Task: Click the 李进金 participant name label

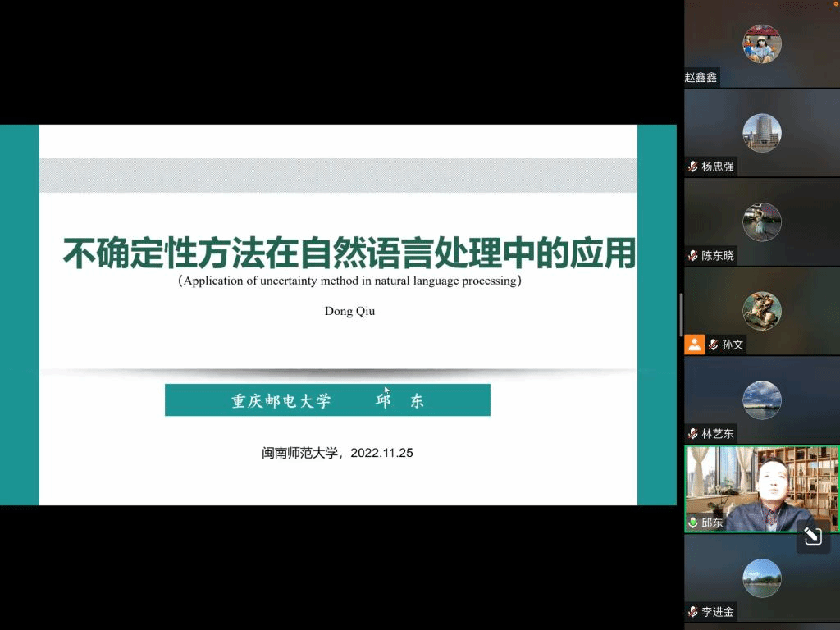Action: click(718, 612)
